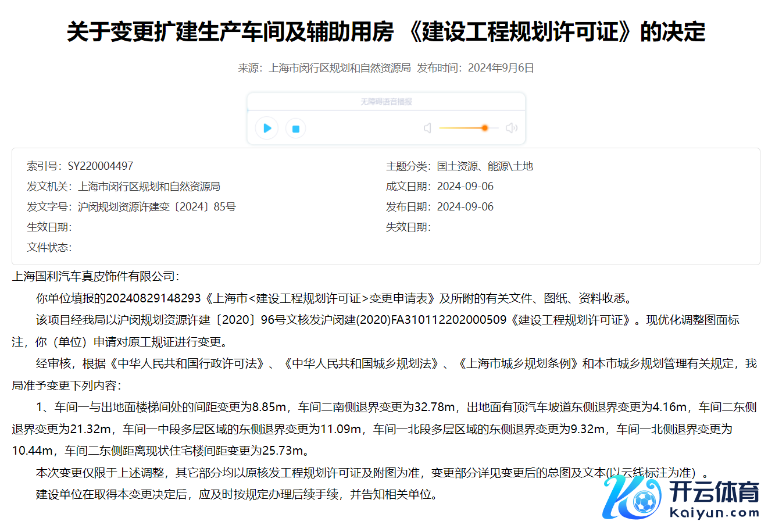Click the article title heading
The width and height of the screenshot is (768, 532).
point(386,31)
